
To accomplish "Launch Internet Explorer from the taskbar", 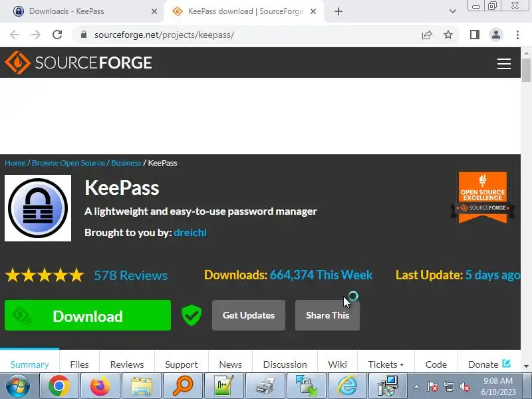I will coord(347,386).
